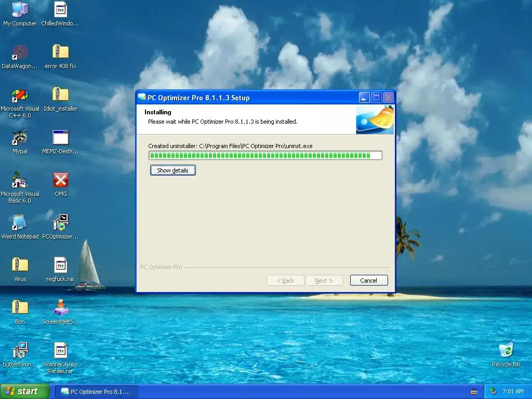The image size is (532, 399).
Task: Click the 7:01 AM taskbar clock
Action: [513, 392]
